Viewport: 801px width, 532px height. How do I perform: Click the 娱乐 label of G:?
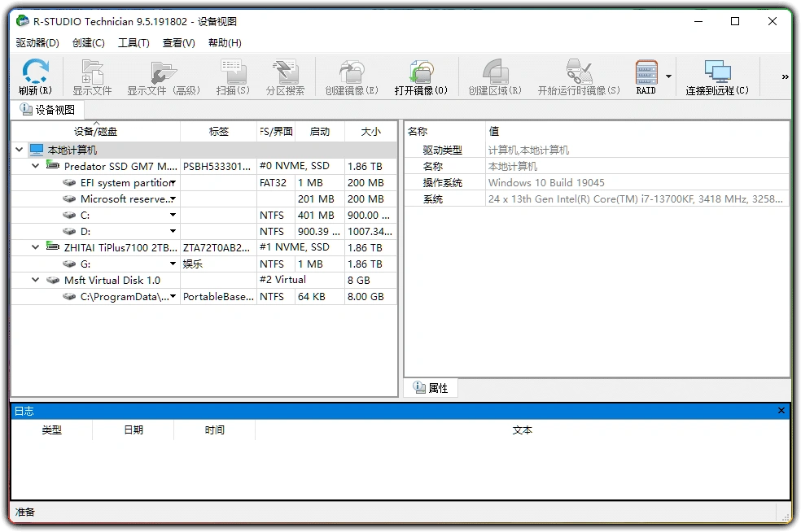tap(193, 264)
